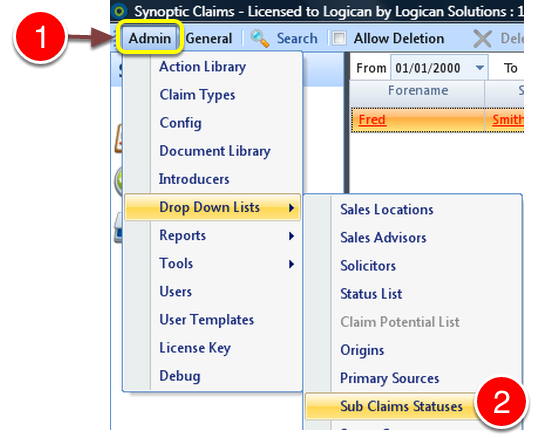
Task: Open the Claim Types menu item
Action: click(x=197, y=95)
